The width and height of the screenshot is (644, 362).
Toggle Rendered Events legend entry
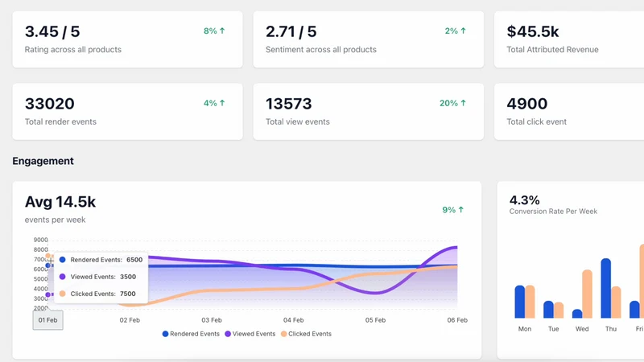click(x=191, y=334)
